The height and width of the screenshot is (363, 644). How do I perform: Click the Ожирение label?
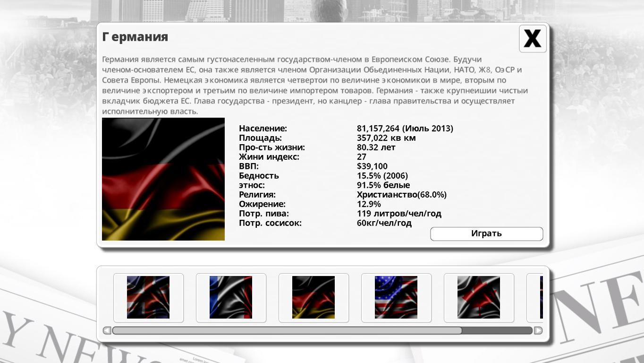262,204
